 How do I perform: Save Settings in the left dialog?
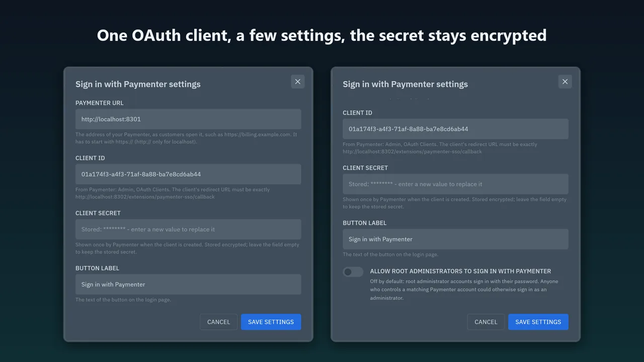pyautogui.click(x=271, y=322)
